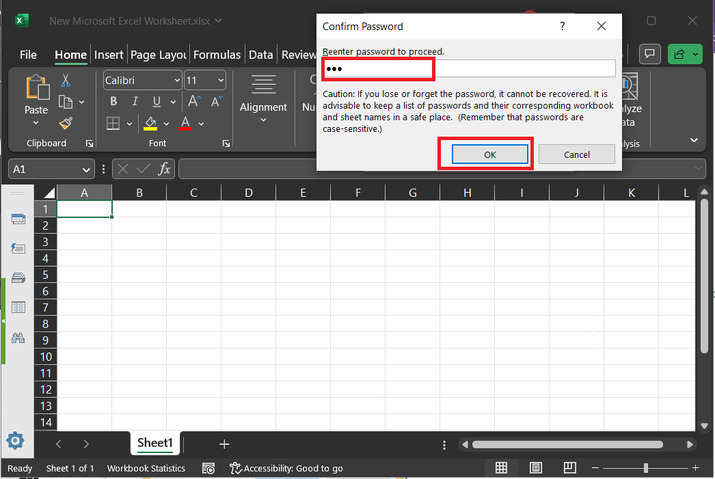The width and height of the screenshot is (715, 479).
Task: Open Underline style dropdown arrow
Action: [x=173, y=102]
